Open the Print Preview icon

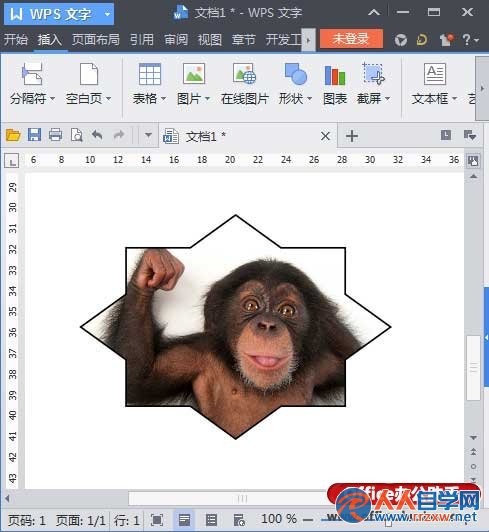pyautogui.click(x=76, y=135)
